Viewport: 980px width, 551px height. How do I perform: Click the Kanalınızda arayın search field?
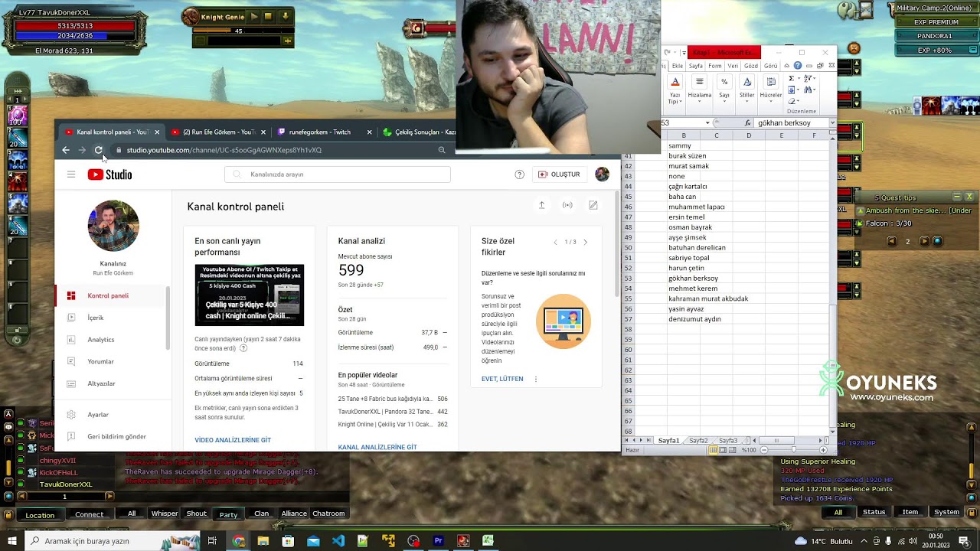pyautogui.click(x=338, y=174)
